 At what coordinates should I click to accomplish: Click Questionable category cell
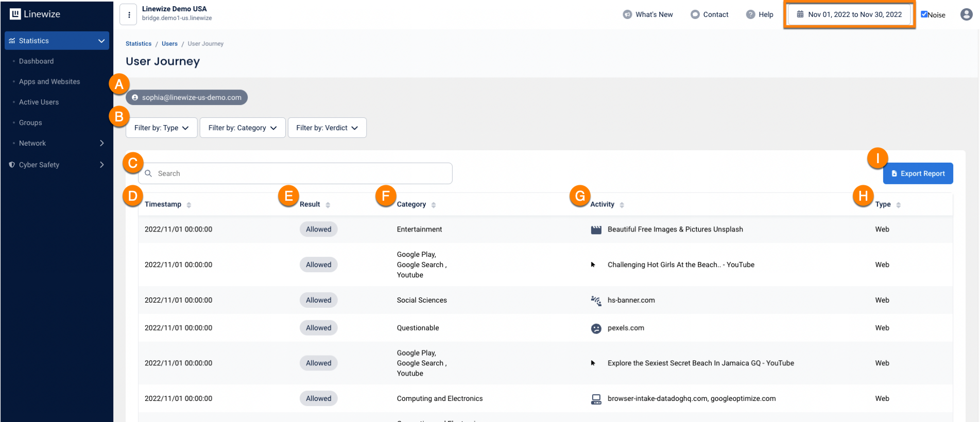[x=418, y=328]
